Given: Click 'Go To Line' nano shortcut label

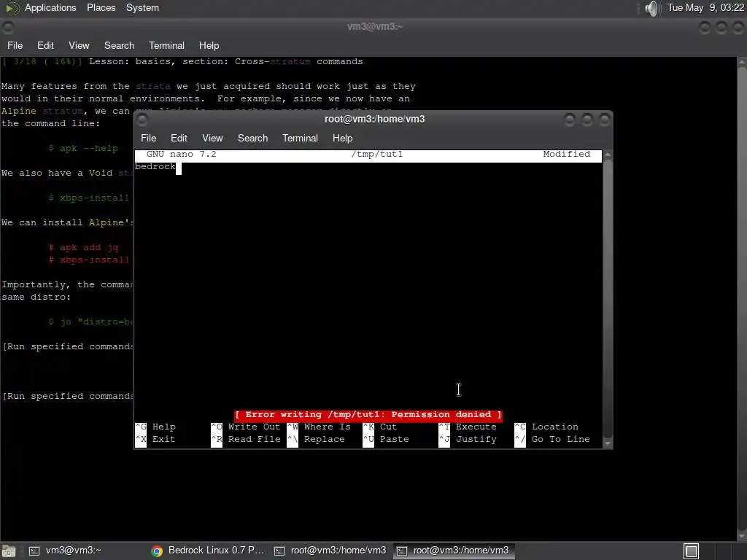Looking at the screenshot, I should point(561,440).
